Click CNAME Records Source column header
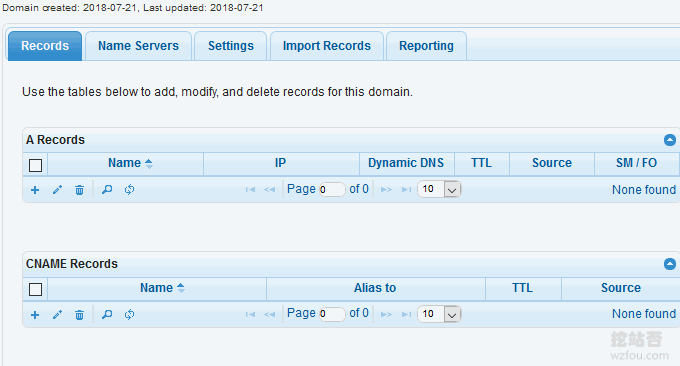The width and height of the screenshot is (680, 366). point(621,288)
